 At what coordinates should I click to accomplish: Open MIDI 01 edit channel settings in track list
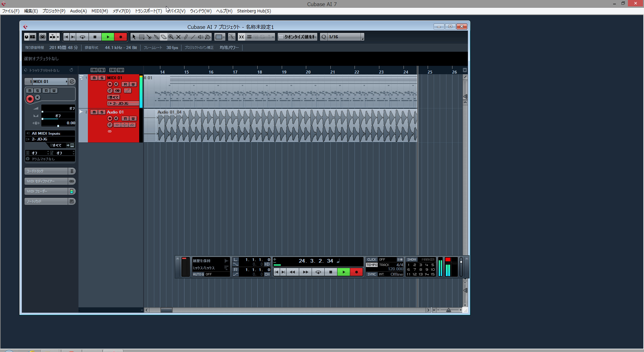pos(110,91)
